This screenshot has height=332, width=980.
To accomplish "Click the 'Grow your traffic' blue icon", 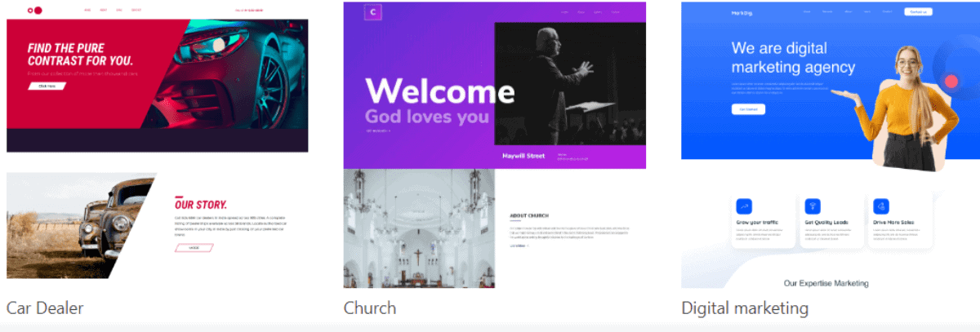I will (x=744, y=206).
